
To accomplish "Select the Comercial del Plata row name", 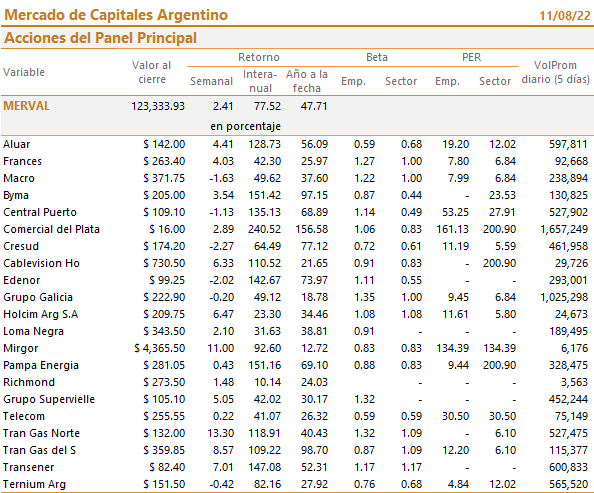I will point(52,229).
